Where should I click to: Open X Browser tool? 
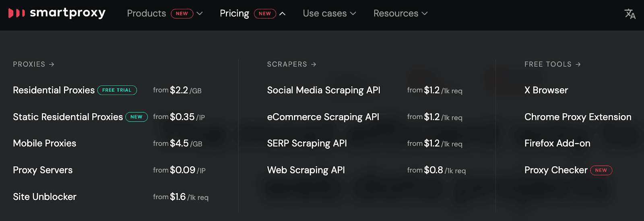546,90
